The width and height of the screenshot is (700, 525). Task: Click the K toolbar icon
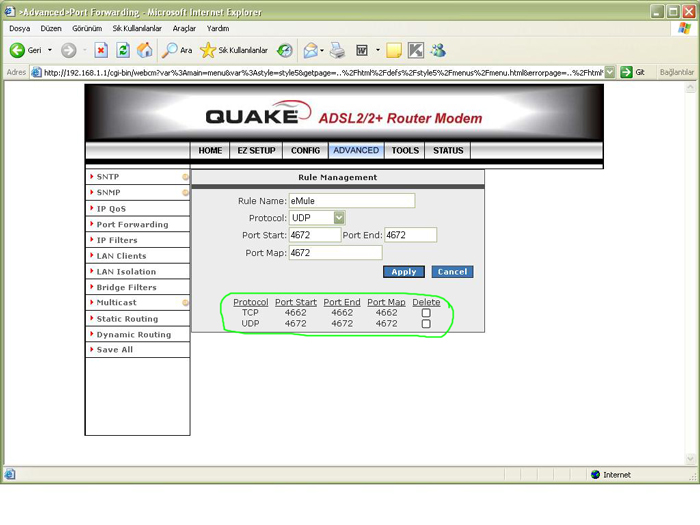416,50
